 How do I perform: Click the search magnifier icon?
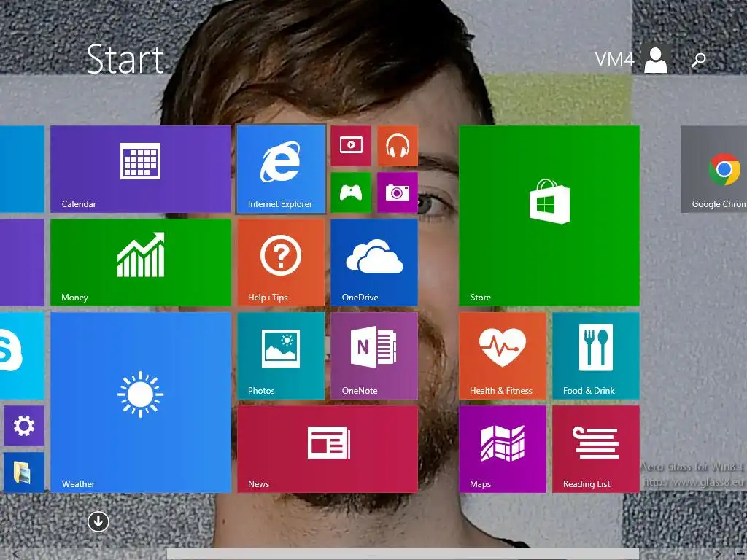[698, 60]
